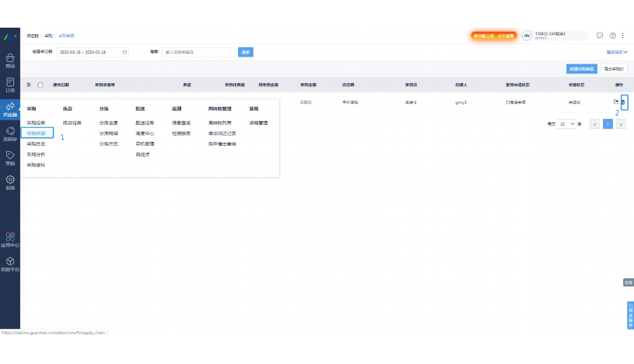Open the three-dot more options menu
The image size is (634, 364).
pos(622,35)
